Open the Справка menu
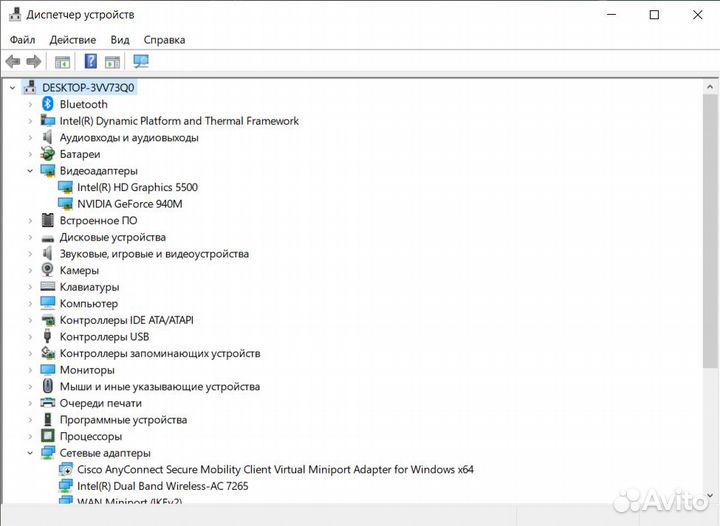720x526 pixels. [164, 40]
